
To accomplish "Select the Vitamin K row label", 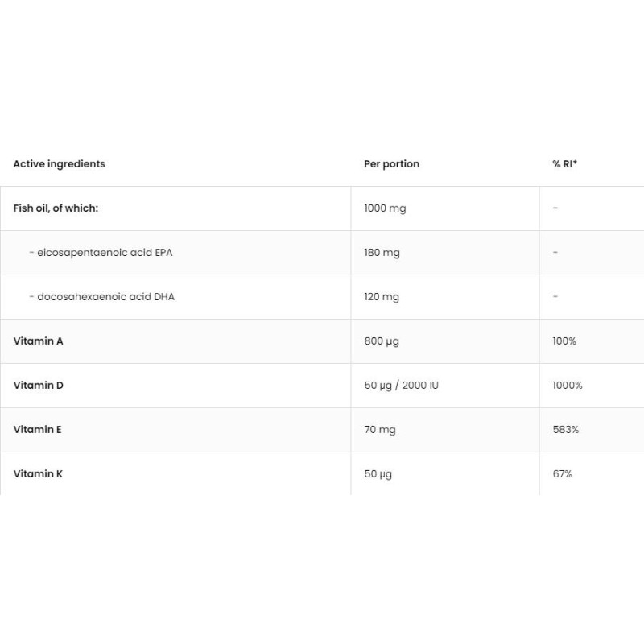I will (38, 474).
